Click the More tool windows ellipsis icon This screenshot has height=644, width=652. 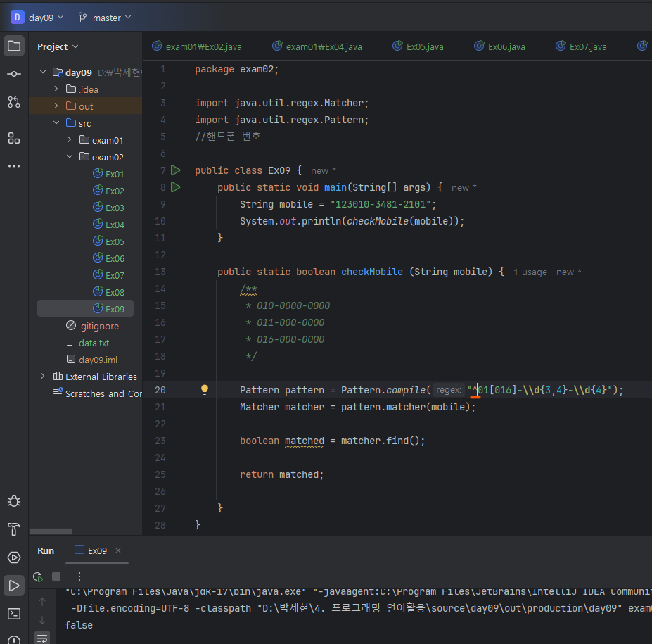[x=14, y=166]
